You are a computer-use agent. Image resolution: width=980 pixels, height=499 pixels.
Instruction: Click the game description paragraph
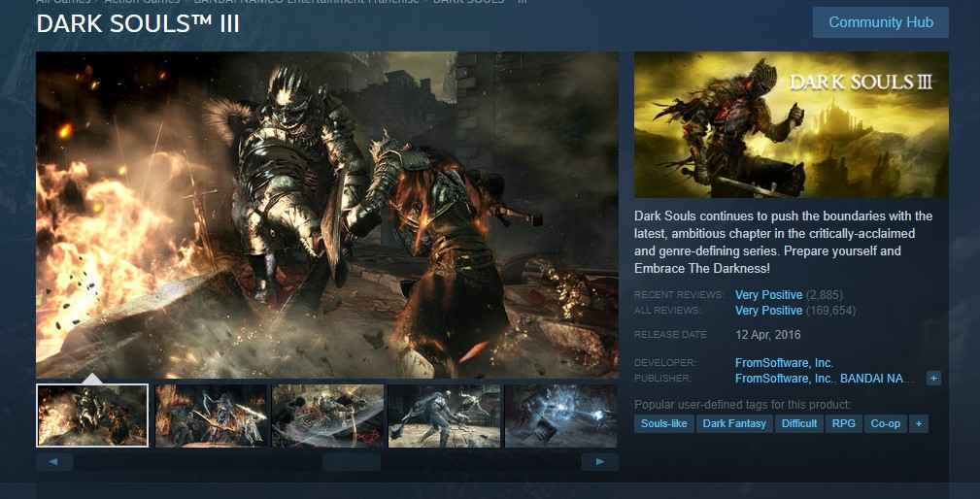[783, 243]
